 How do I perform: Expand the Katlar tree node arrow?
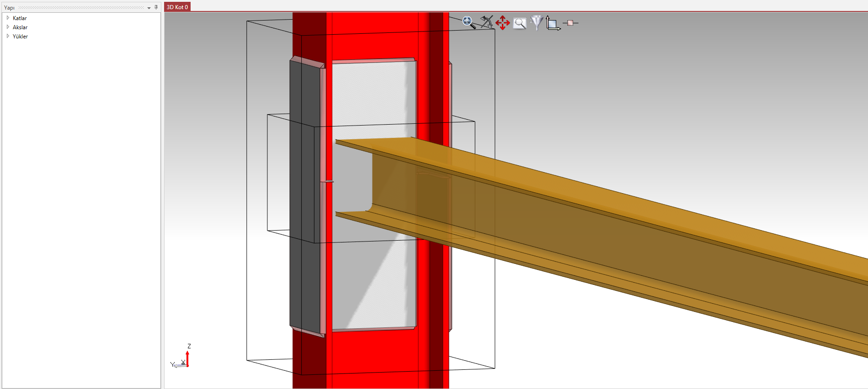pos(8,18)
